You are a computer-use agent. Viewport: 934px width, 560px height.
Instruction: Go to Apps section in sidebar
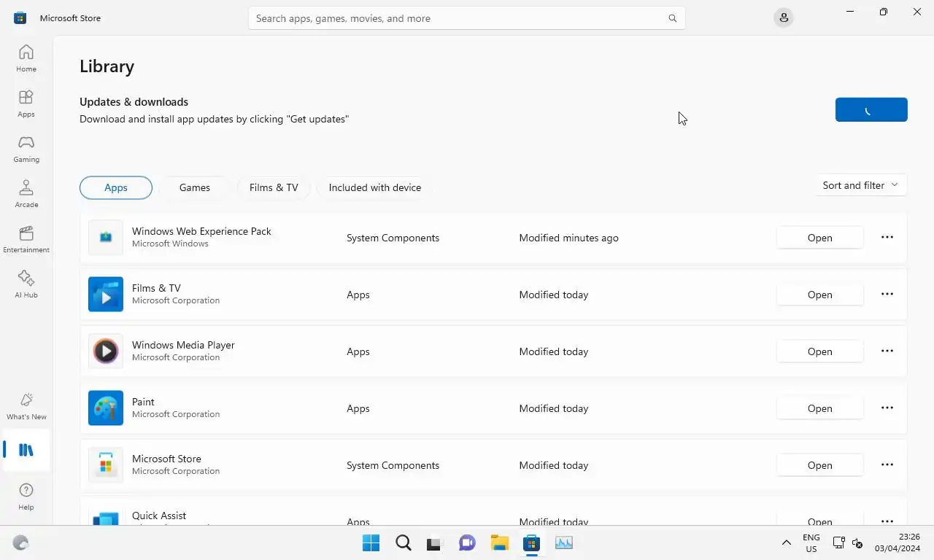[x=26, y=104]
